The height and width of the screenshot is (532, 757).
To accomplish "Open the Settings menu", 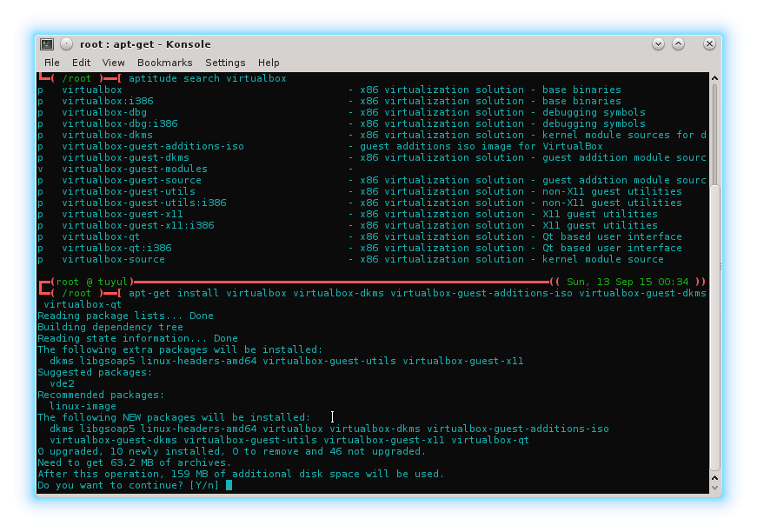I will [225, 63].
